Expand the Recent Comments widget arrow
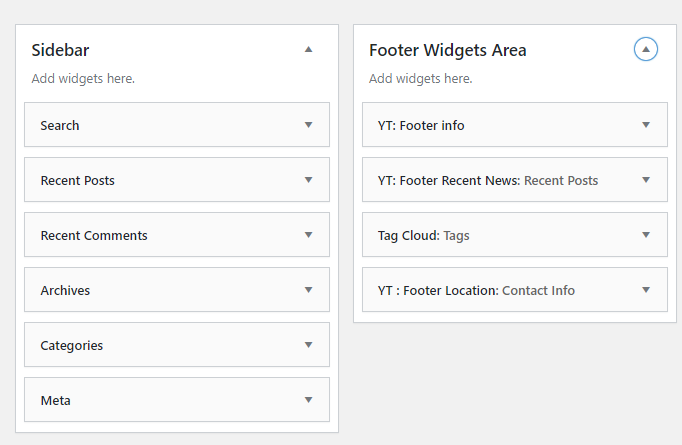682x445 pixels. [308, 235]
